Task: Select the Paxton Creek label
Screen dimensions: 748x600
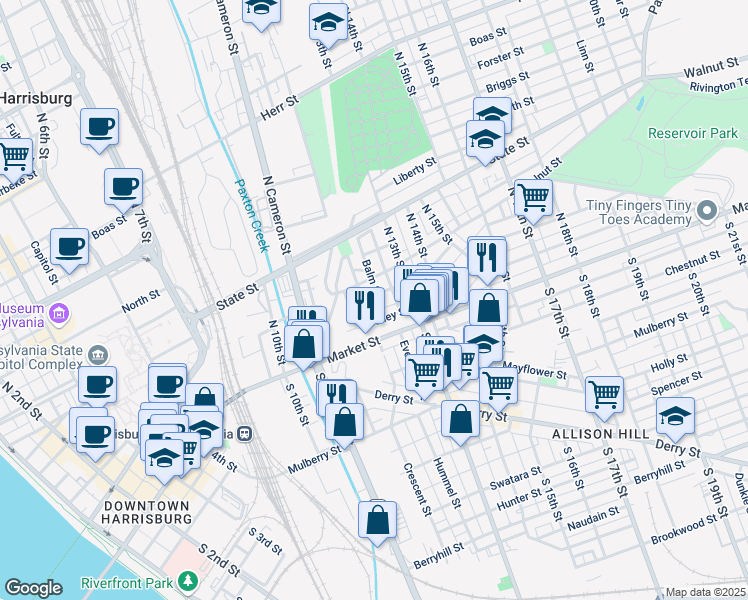Action: [252, 215]
